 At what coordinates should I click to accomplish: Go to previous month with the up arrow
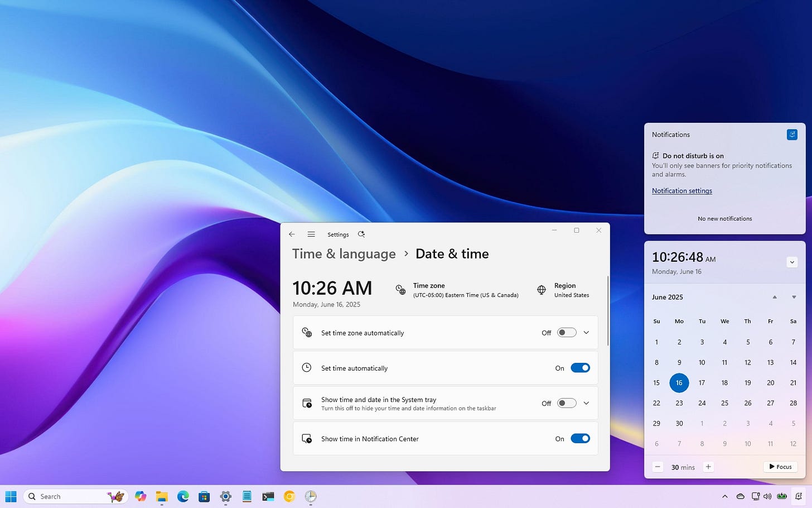pyautogui.click(x=775, y=297)
